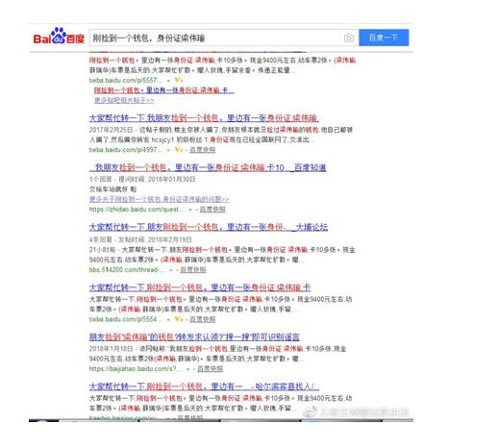Open result about identifying the 梁伟瑜 wallet rumor
Image resolution: width=498 pixels, height=448 pixels.
tap(194, 336)
